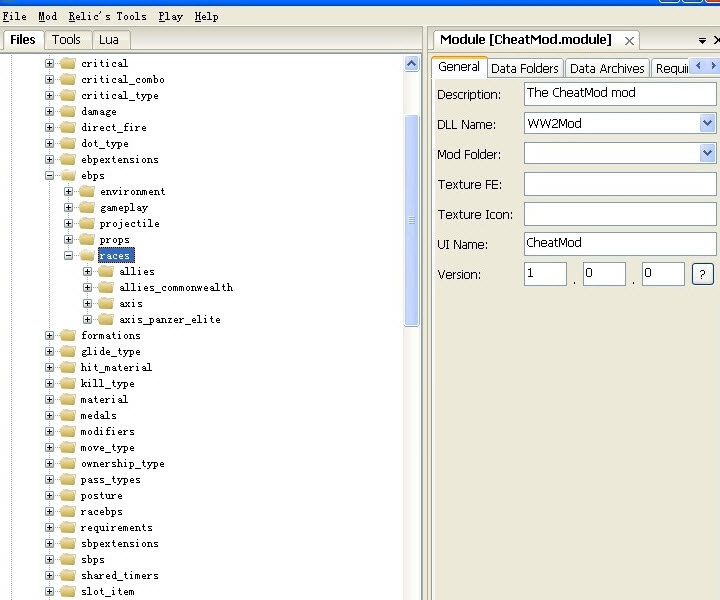Screen dimensions: 720x600
Task: Close the CheatMod.module tab
Action: 630,41
